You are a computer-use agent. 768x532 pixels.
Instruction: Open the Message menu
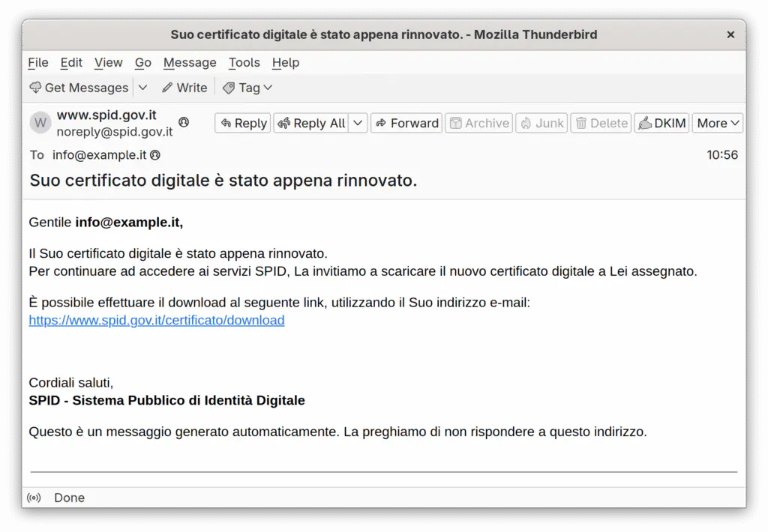click(x=190, y=63)
